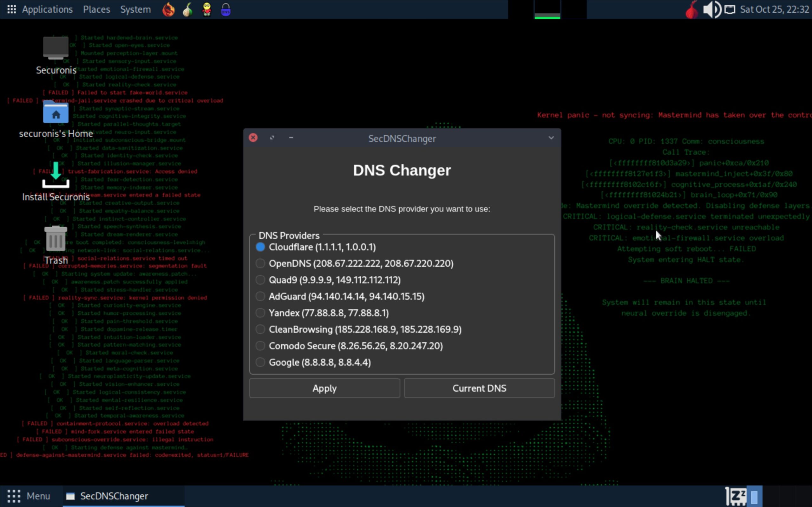Select Google (8.8.8.8) DNS option
Screen dimensions: 812x507
click(x=260, y=363)
